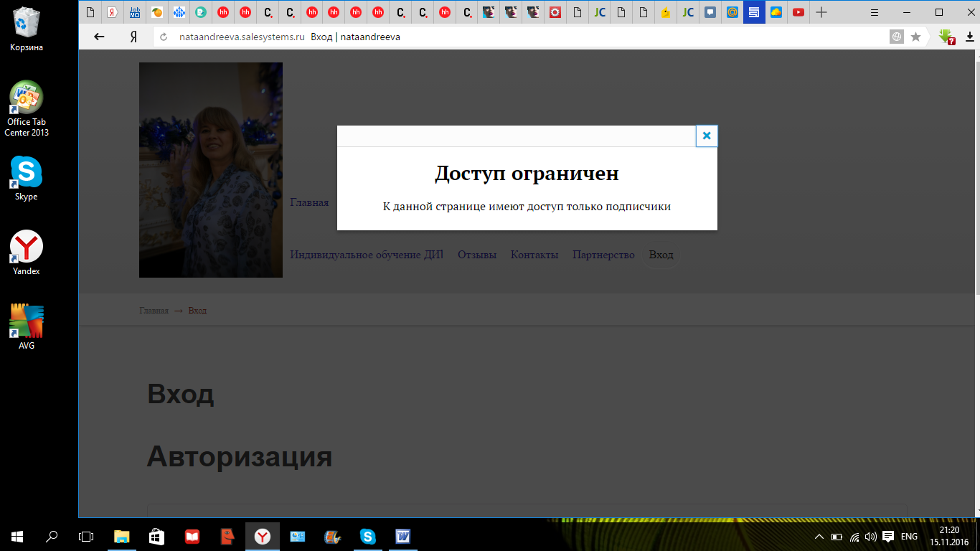
Task: Select the Корзина recycle bin desktop icon
Action: click(26, 29)
